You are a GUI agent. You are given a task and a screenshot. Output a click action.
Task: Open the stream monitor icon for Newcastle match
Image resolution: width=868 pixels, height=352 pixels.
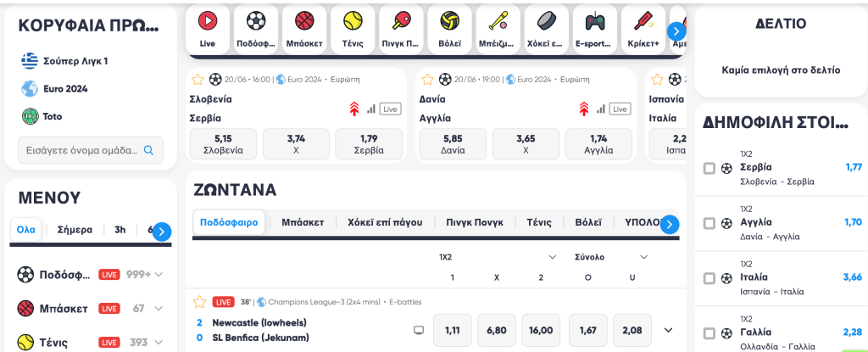point(419,331)
